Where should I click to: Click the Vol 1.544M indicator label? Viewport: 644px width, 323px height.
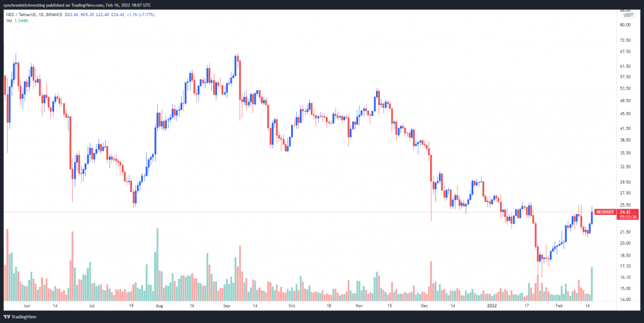15,20
